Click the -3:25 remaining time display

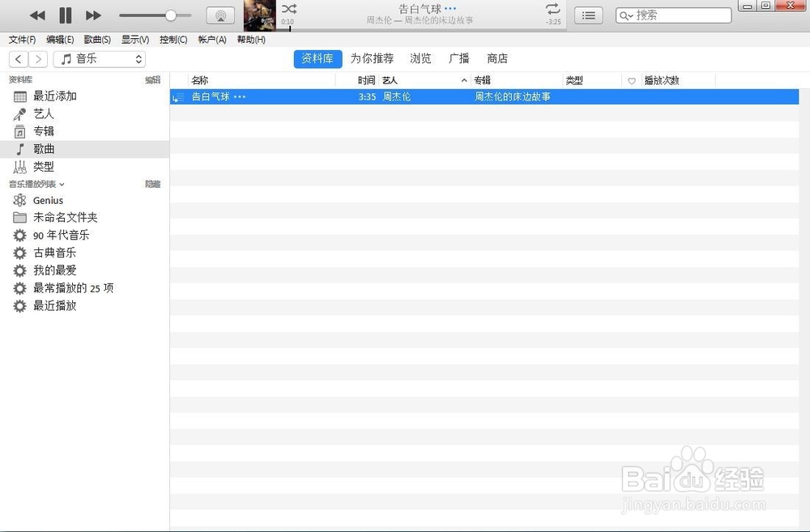pyautogui.click(x=553, y=22)
